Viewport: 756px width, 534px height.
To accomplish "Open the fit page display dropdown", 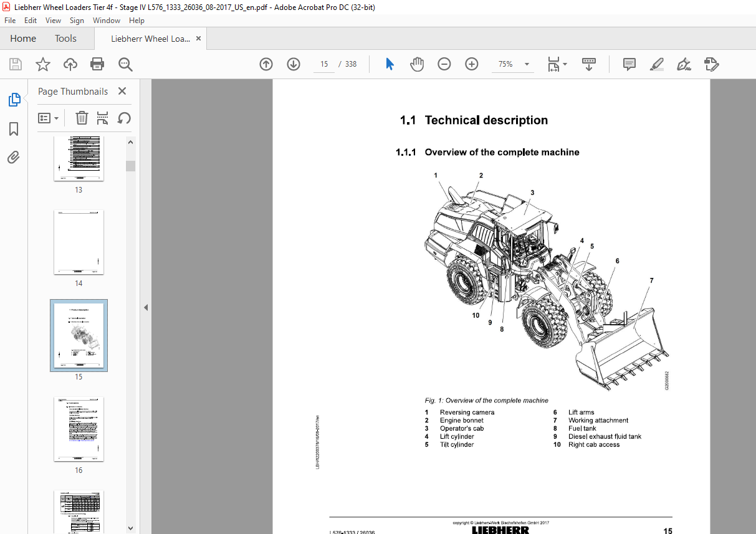I will point(557,64).
